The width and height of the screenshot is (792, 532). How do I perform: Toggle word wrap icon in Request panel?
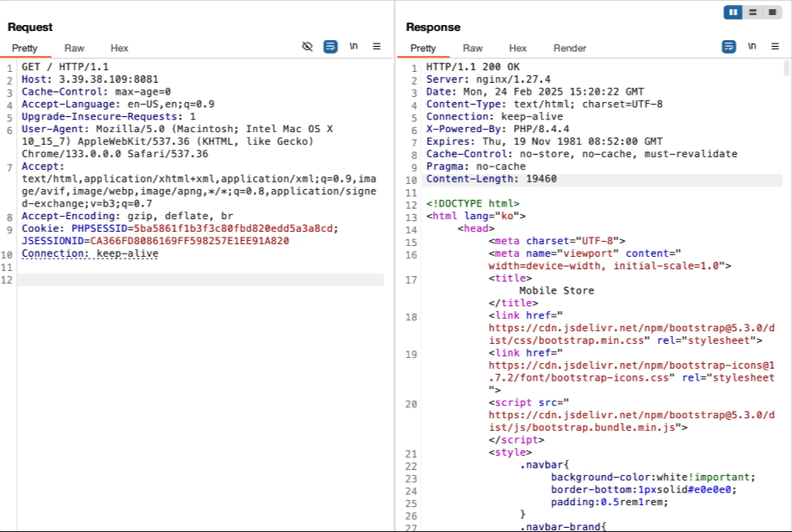tap(331, 47)
